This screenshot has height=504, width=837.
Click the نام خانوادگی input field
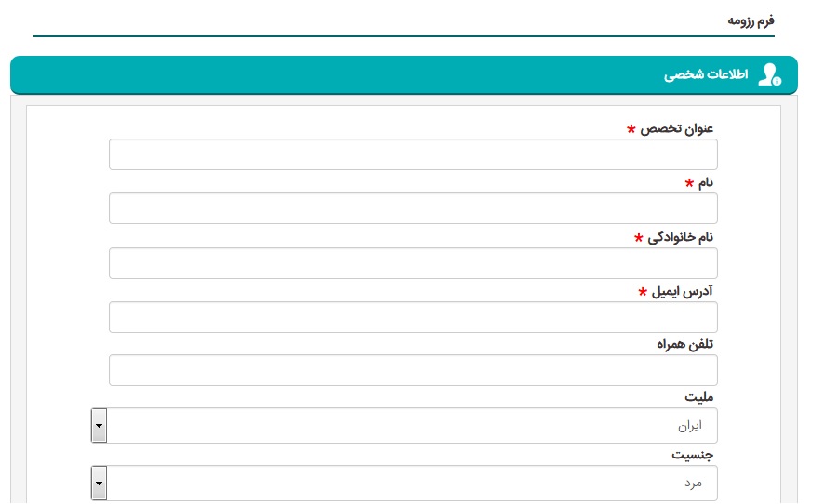tap(413, 262)
